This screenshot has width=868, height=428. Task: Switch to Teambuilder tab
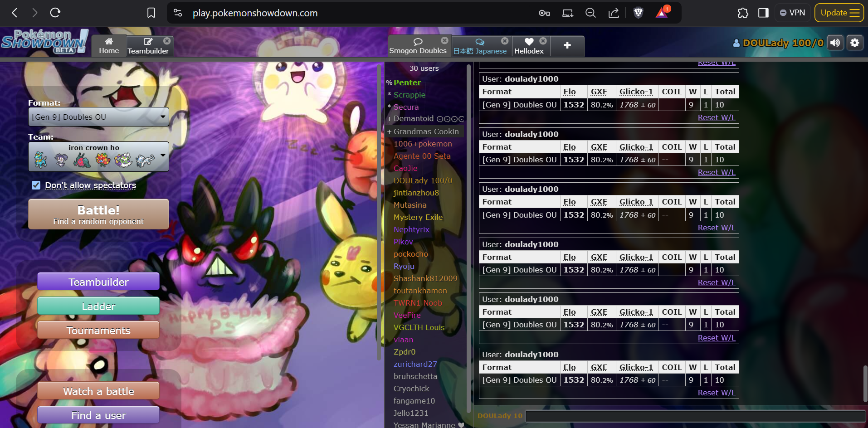[x=148, y=46]
